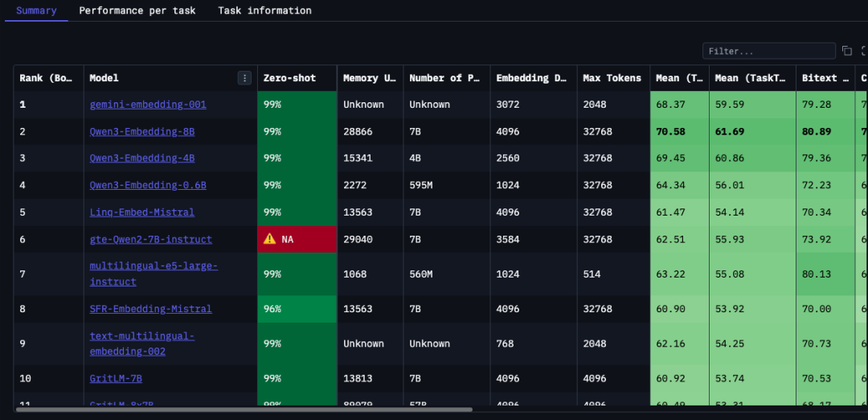The image size is (868, 420).
Task: Open the text-multilingual-embedding-002 model link
Action: pos(142,344)
